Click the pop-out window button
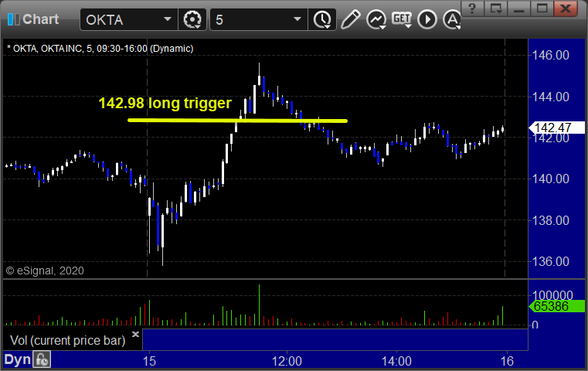Viewport: 588px width, 371px height. click(x=496, y=8)
